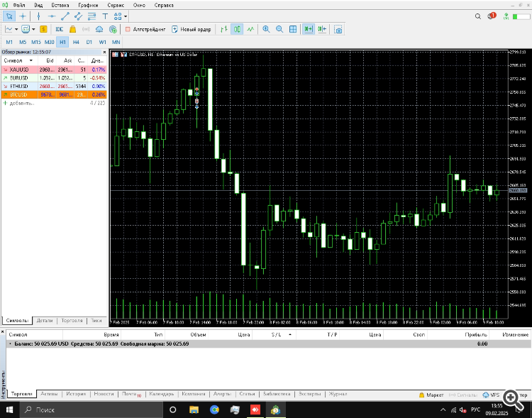
Task: Select the vertical line drawing tool
Action: (x=38, y=16)
